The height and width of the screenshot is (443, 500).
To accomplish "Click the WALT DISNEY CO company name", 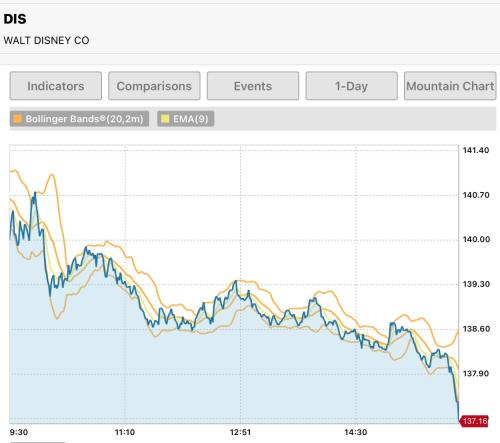I will click(46, 40).
